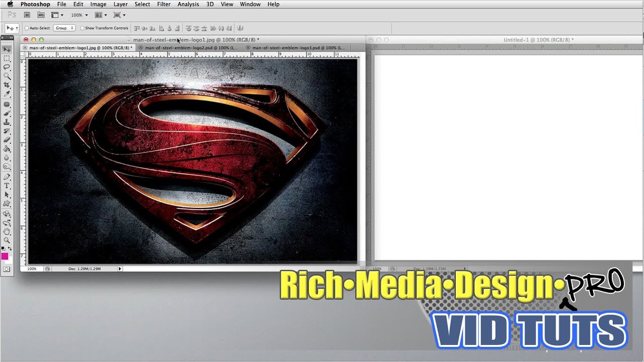Select the Move tool in the toolbox
Image resolution: width=644 pixels, height=362 pixels.
tap(7, 49)
